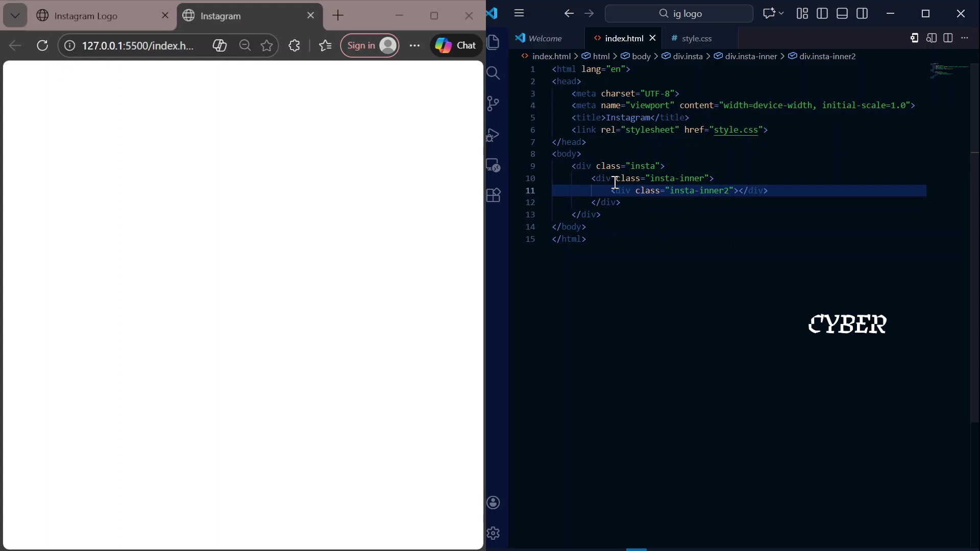Open the Extensions view
980x551 pixels.
pos(494,195)
